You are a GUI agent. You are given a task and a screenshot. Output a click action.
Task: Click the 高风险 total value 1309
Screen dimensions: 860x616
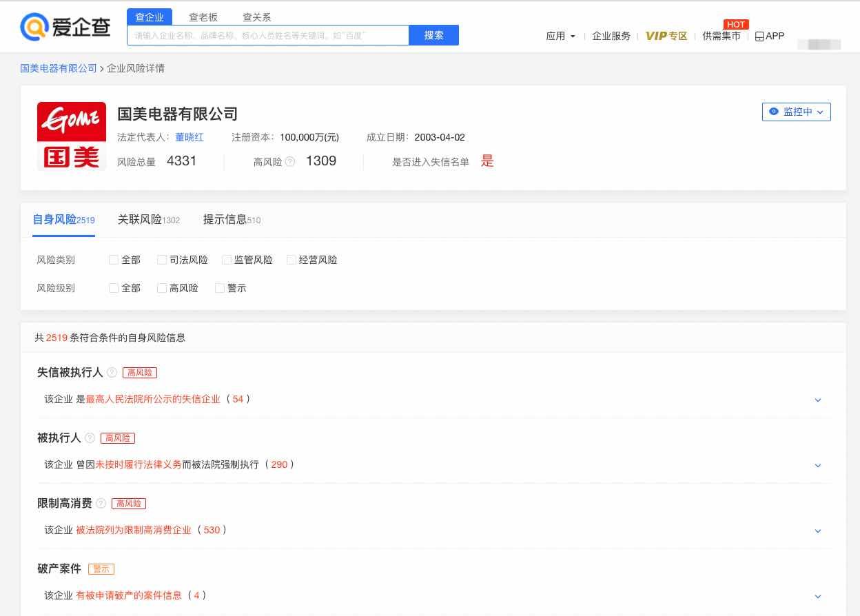click(x=321, y=161)
